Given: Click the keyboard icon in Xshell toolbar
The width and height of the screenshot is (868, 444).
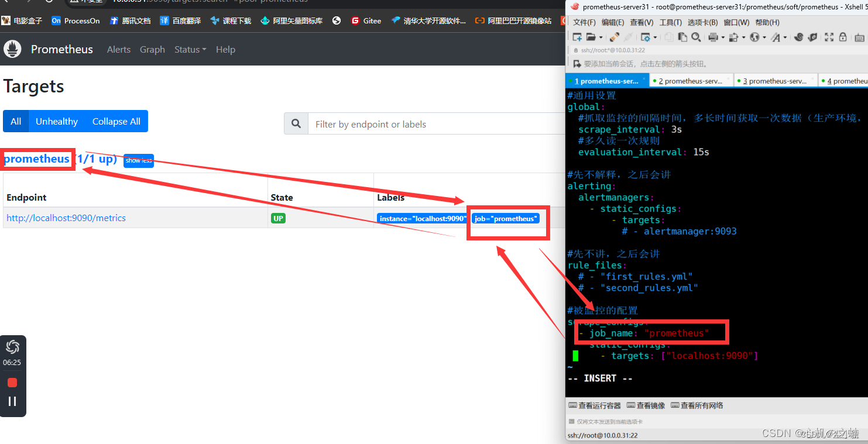Looking at the screenshot, I should (859, 37).
